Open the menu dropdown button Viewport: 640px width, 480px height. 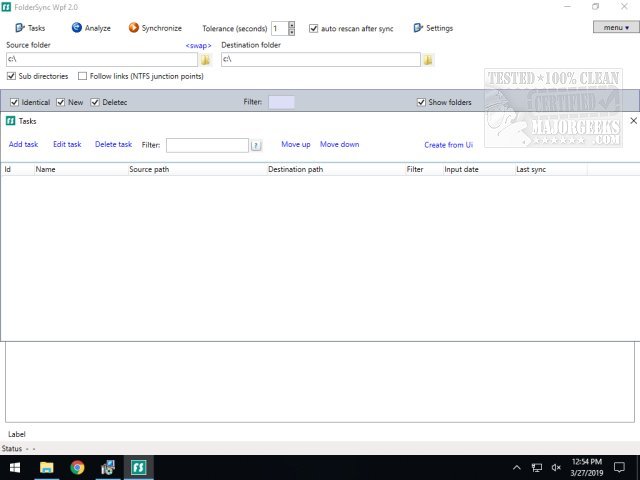pyautogui.click(x=616, y=27)
